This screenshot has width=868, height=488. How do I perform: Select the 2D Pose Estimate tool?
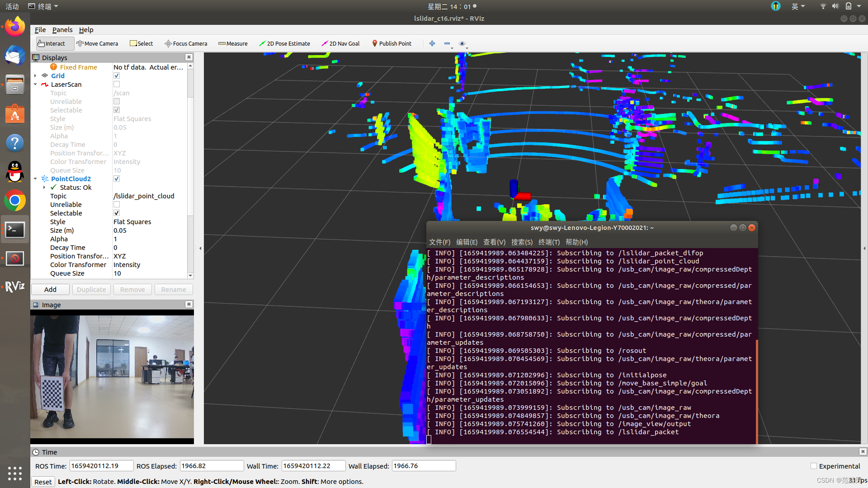click(x=284, y=43)
